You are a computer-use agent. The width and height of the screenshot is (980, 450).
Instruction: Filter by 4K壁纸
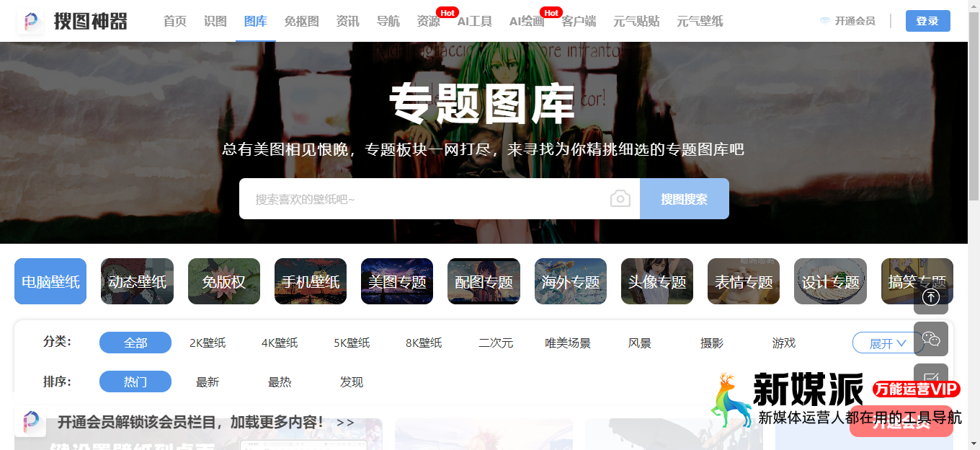pyautogui.click(x=280, y=343)
